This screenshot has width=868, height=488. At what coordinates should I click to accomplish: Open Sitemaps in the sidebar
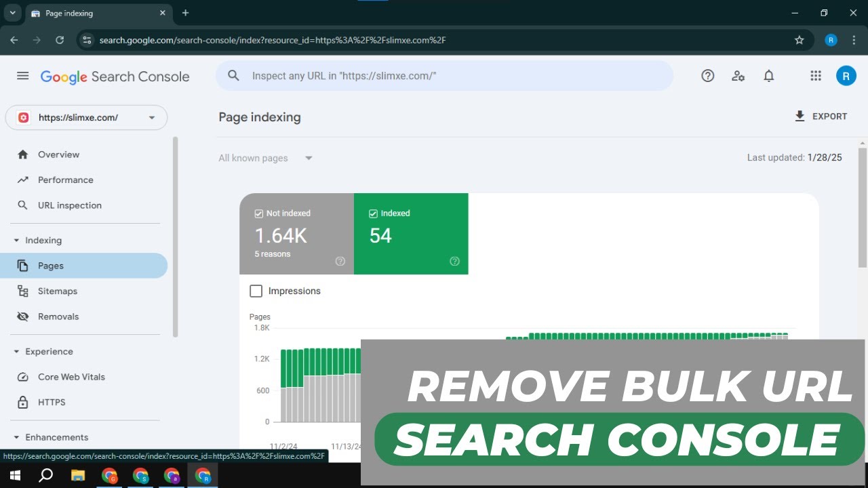pos(84,291)
